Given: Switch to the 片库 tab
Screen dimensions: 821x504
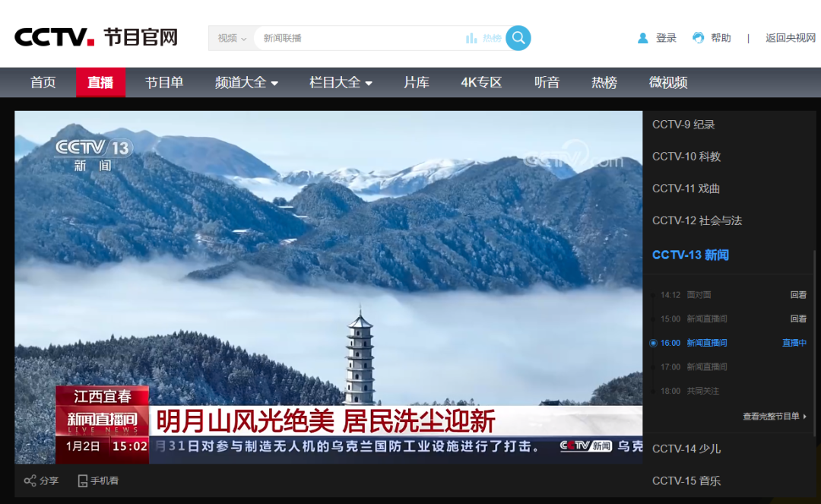Looking at the screenshot, I should tap(417, 82).
